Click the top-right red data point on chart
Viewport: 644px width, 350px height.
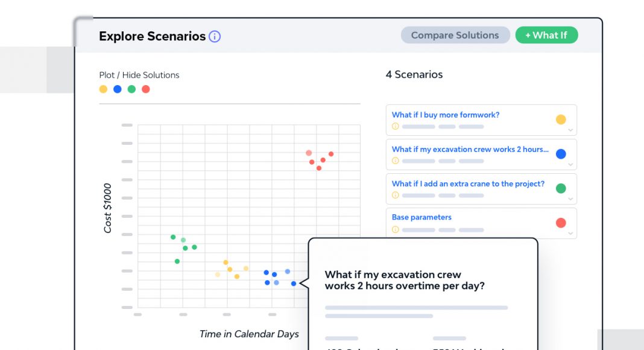[331, 154]
